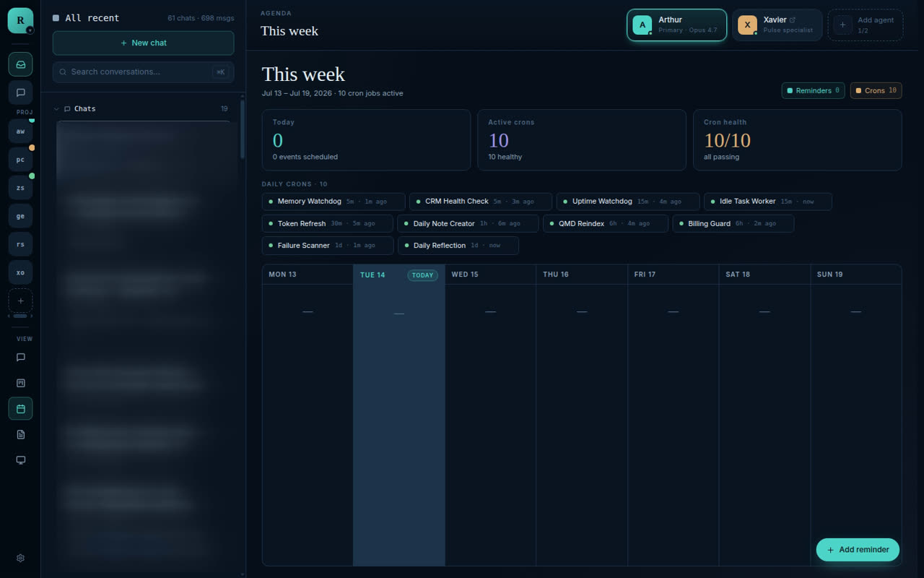The width and height of the screenshot is (924, 578).
Task: Collapse the Chats section chevron
Action: pyautogui.click(x=56, y=109)
